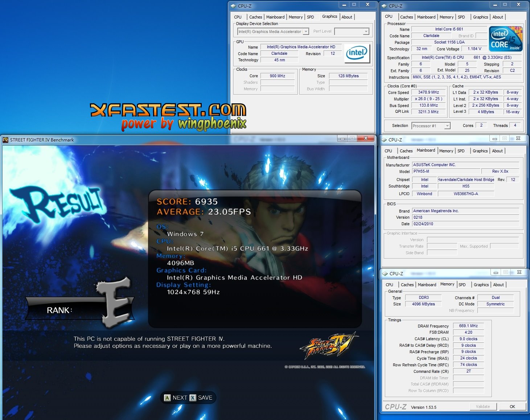The height and width of the screenshot is (420, 530).
Task: Click the blue X button icon beside SAVE
Action: coord(193,398)
